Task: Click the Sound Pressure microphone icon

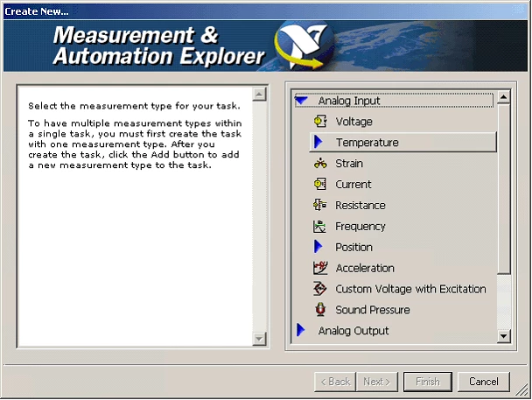Action: click(319, 310)
